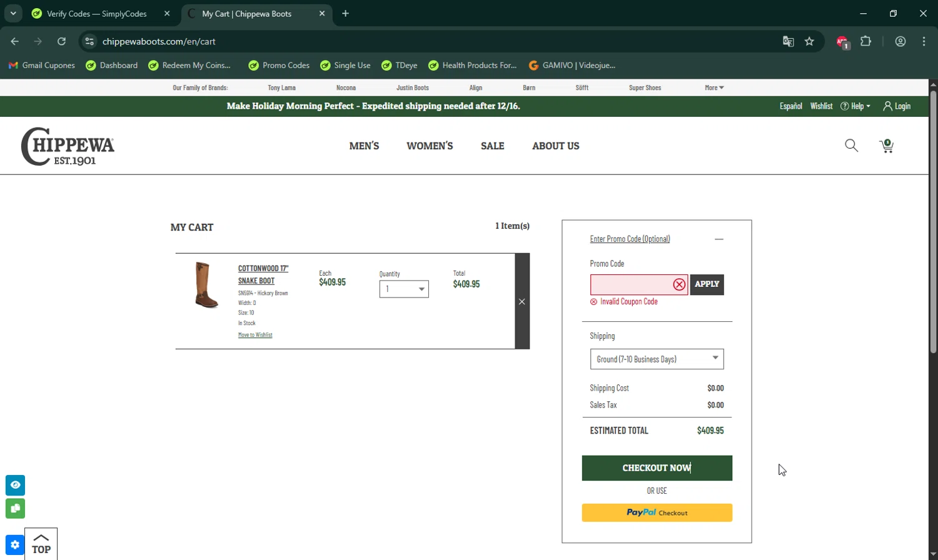
Task: Reload the page with the refresh icon
Action: click(61, 41)
